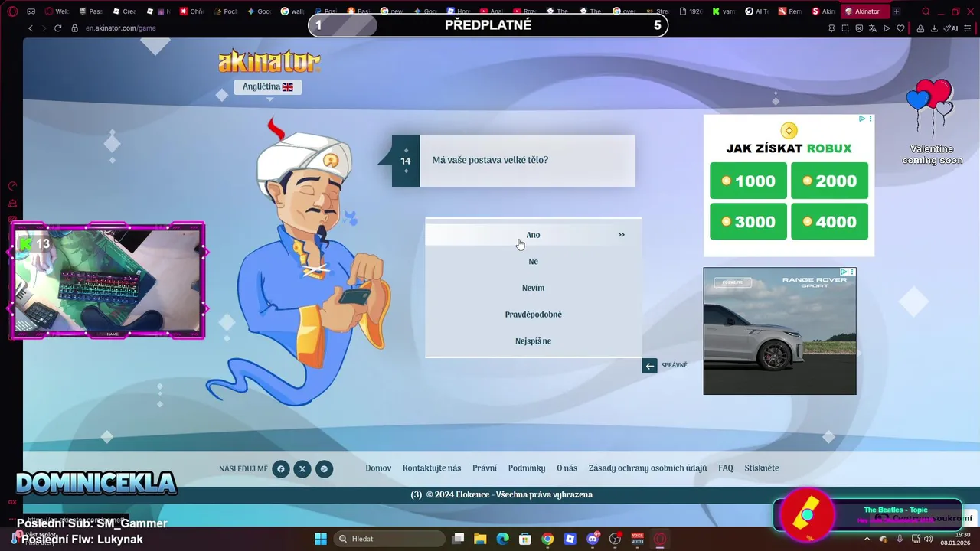Screen dimensions: 980x551
Task: Open the Podmínky footer link
Action: coord(527,468)
